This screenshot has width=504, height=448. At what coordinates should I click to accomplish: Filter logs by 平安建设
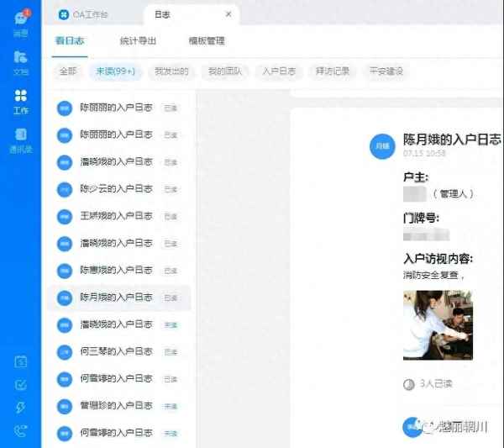point(386,71)
